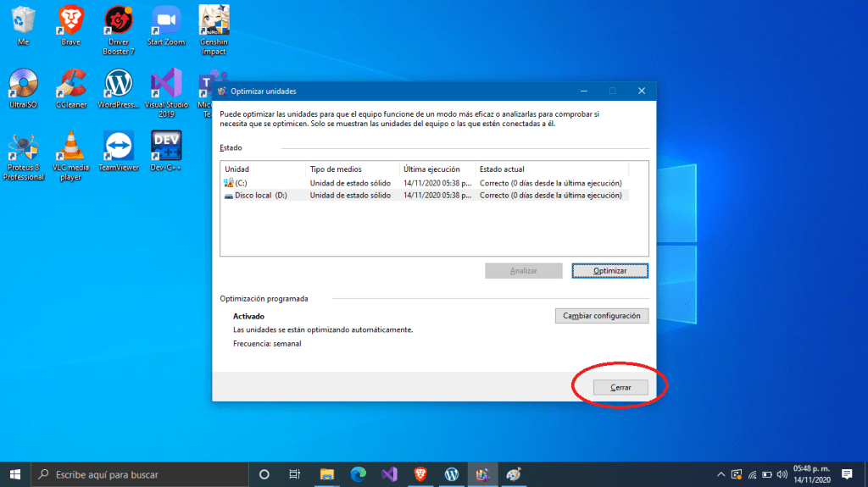The height and width of the screenshot is (487, 868).
Task: Select the Dev-C++ desktop icon
Action: point(166,149)
